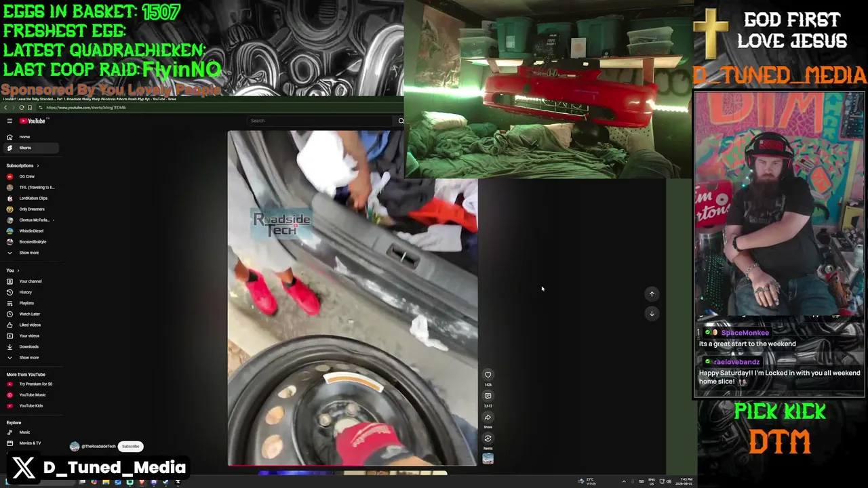Open YouTube Kids link
The width and height of the screenshot is (868, 488).
(32, 405)
